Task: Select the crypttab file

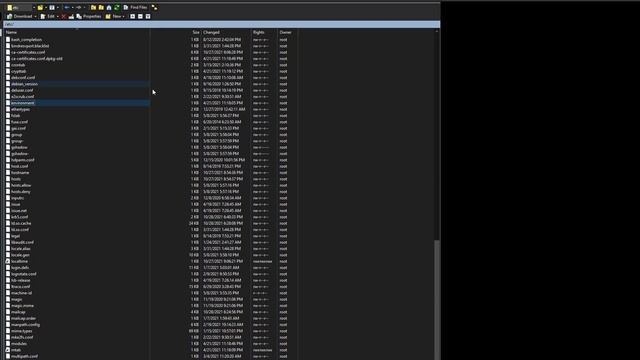Action: click(x=18, y=71)
